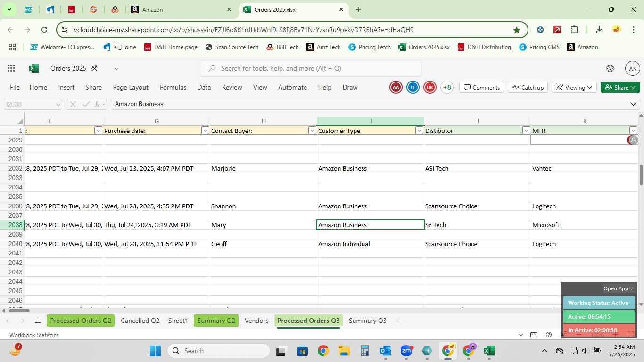The height and width of the screenshot is (362, 644).
Task: Open the Excel app on the taskbar
Action: [489, 351]
